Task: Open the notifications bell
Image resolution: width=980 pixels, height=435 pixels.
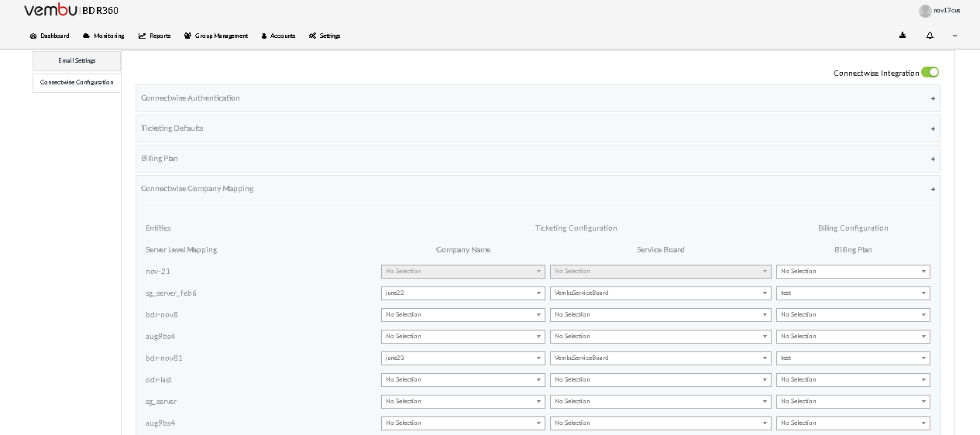Action: 930,36
